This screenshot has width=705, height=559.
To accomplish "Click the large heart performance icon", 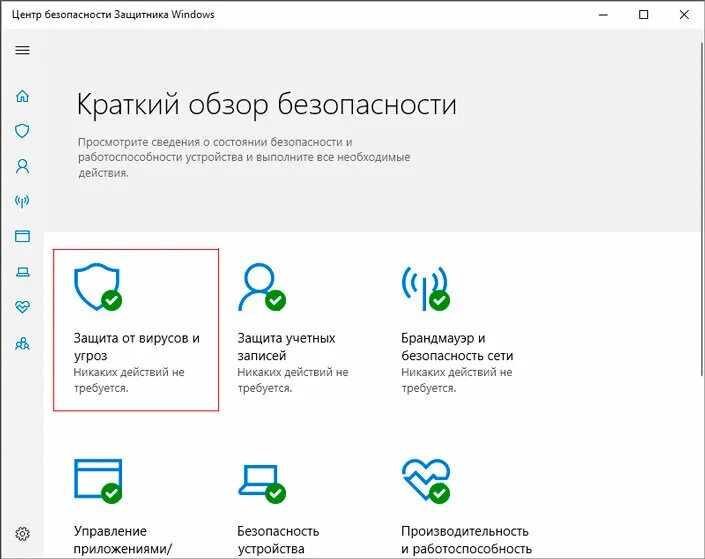I will pos(425,480).
